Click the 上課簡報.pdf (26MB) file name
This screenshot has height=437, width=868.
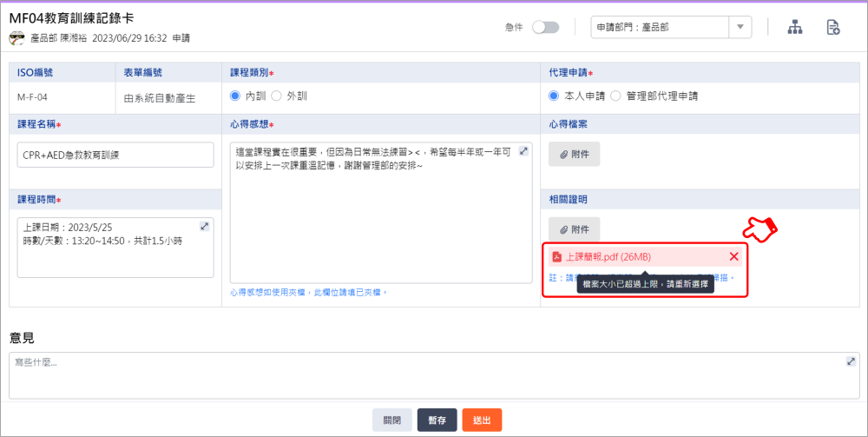click(x=608, y=257)
